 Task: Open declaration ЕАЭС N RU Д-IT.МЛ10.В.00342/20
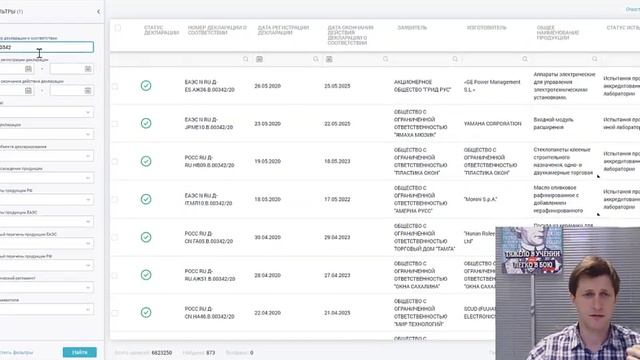point(208,200)
